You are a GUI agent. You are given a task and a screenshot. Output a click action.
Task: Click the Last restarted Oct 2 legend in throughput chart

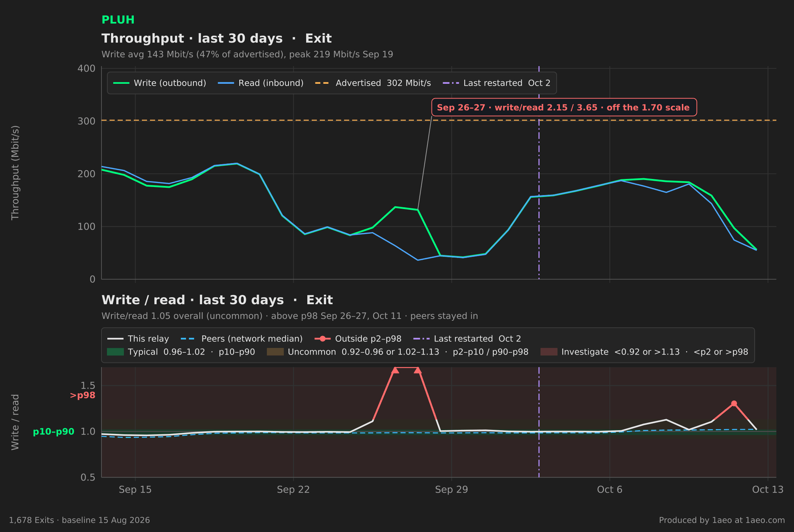point(497,83)
